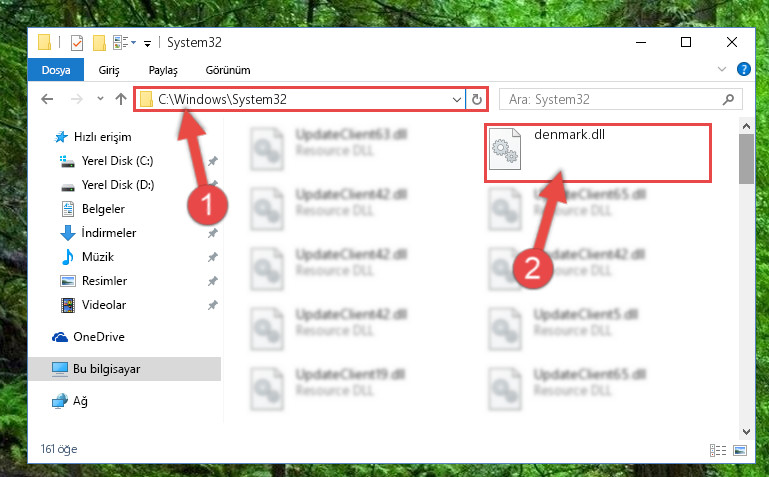Switch to details view in status bar

(718, 450)
